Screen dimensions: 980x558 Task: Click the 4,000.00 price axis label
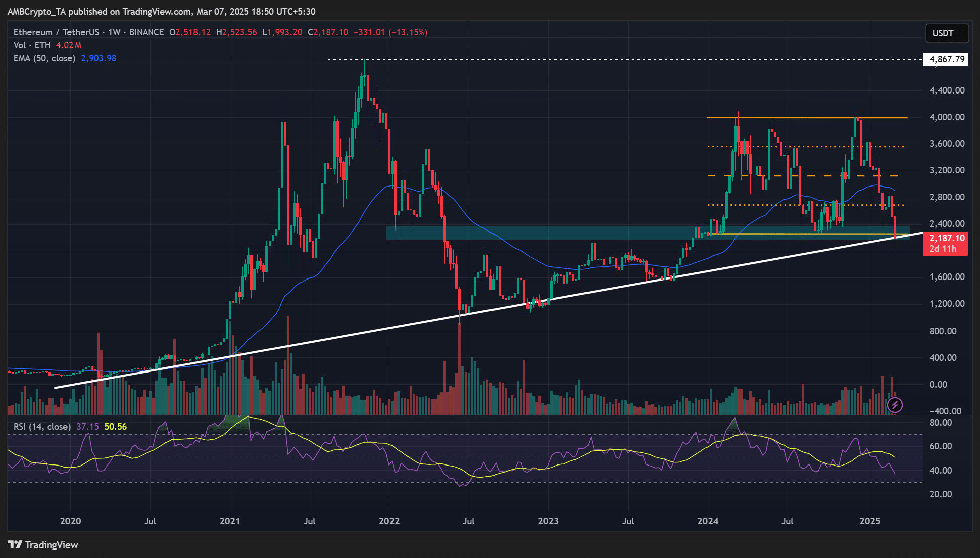coord(947,117)
